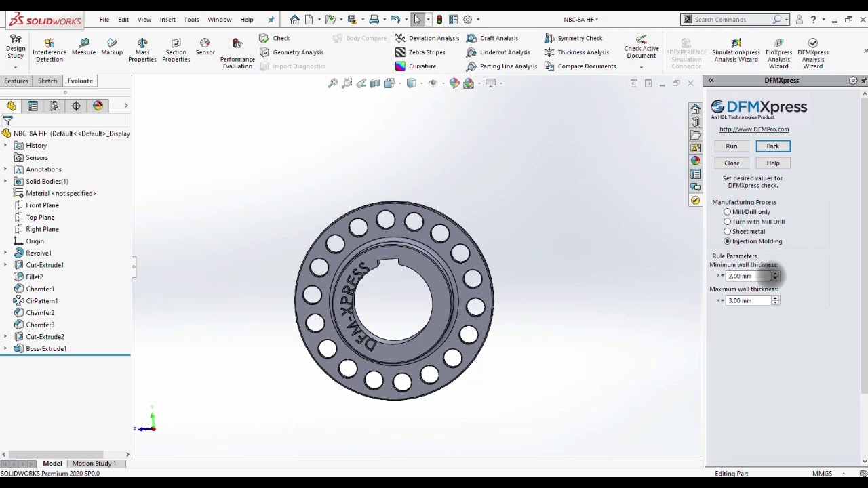Open Deviation Analysis
This screenshot has height=488, width=868.
[x=427, y=38]
